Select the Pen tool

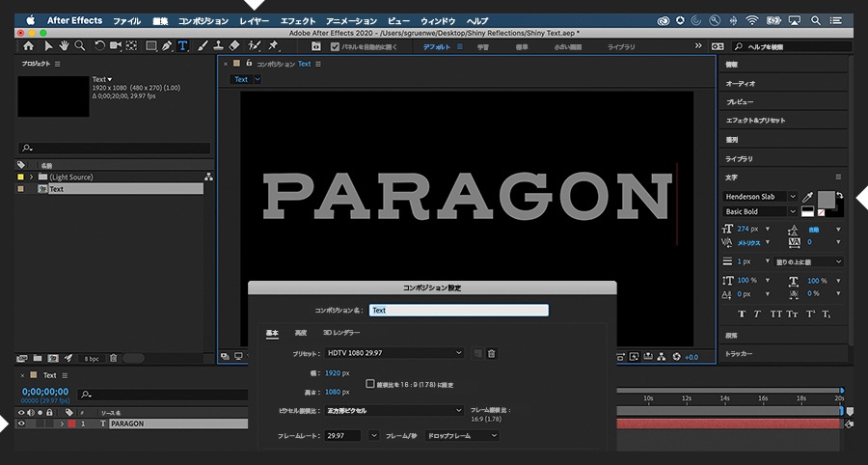[167, 46]
